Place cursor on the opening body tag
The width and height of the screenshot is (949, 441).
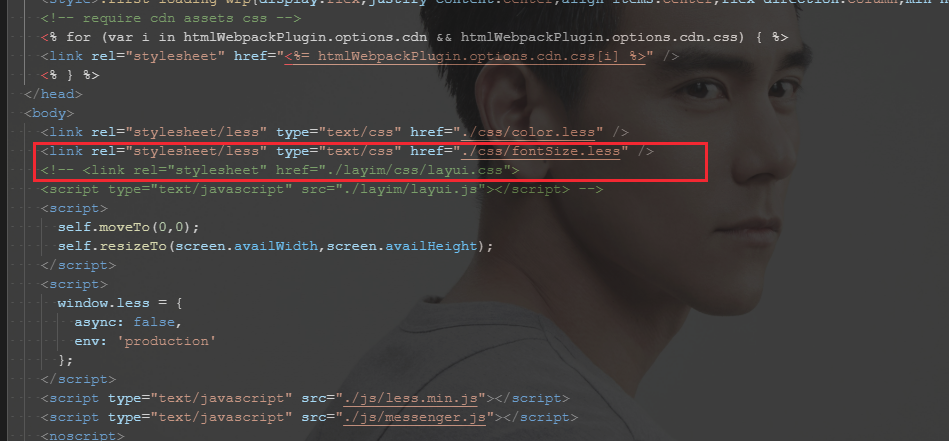point(49,113)
